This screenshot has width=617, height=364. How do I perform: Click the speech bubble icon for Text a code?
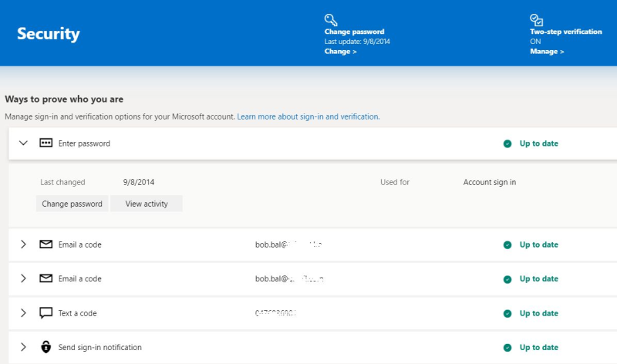pos(46,313)
